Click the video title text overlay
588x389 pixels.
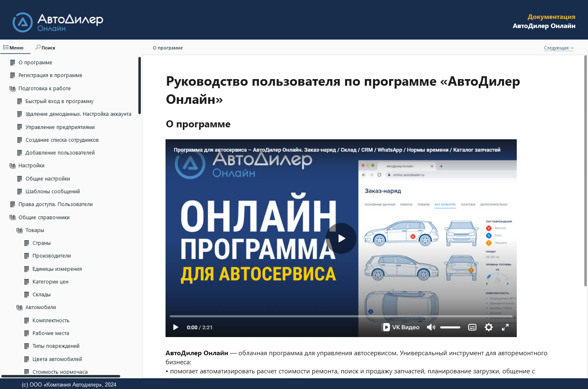coord(337,150)
